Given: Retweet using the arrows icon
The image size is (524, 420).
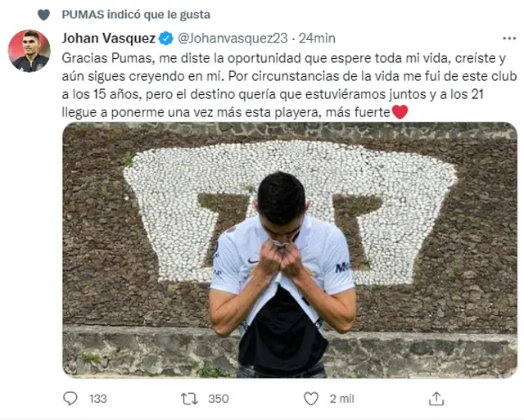Looking at the screenshot, I should coord(188,399).
